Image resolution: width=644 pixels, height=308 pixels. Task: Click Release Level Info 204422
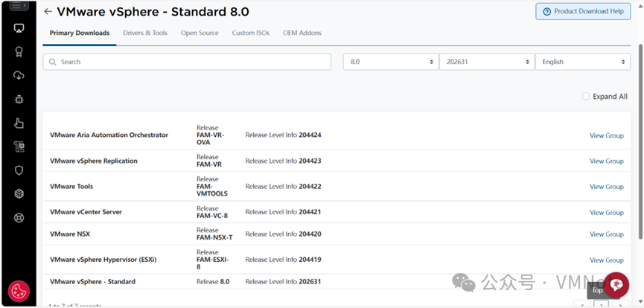[284, 187]
